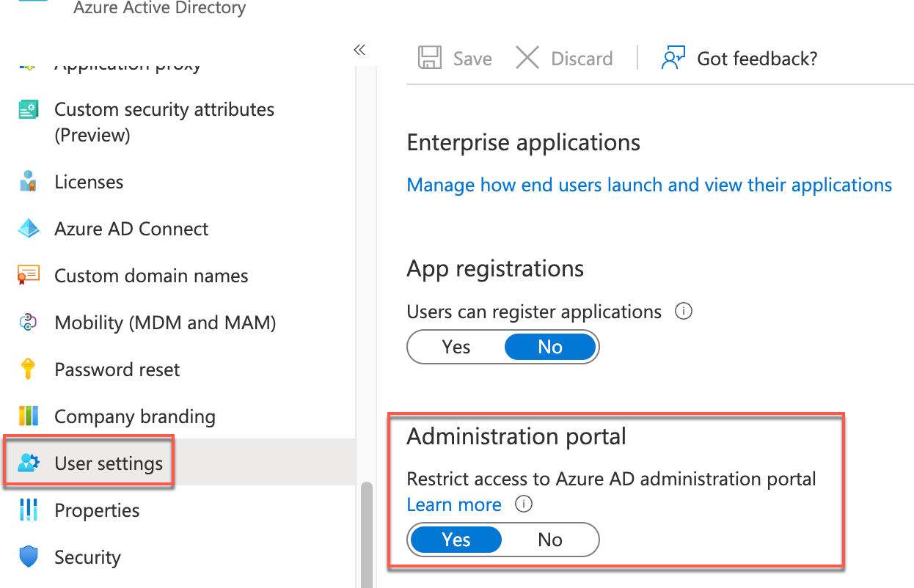The width and height of the screenshot is (914, 588).
Task: Set Restrict access to administration portal No
Action: 550,540
